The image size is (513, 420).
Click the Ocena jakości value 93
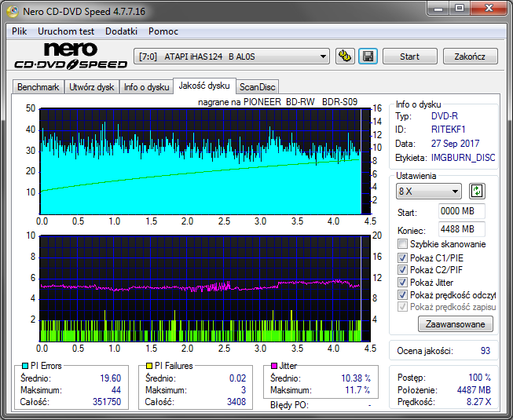click(x=486, y=351)
